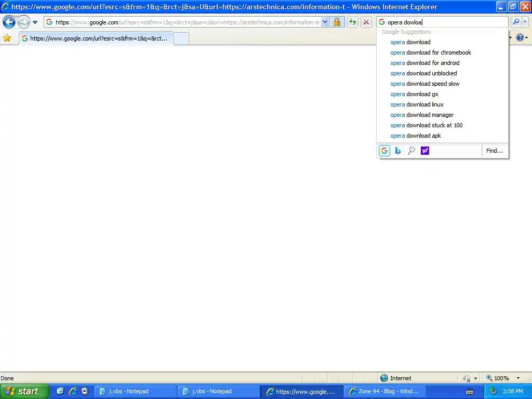The width and height of the screenshot is (532, 399).
Task: Click the security lock icon in address bar
Action: click(337, 22)
